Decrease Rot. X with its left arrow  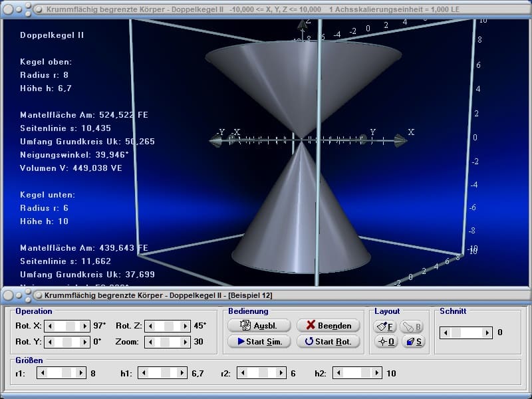tap(50, 326)
